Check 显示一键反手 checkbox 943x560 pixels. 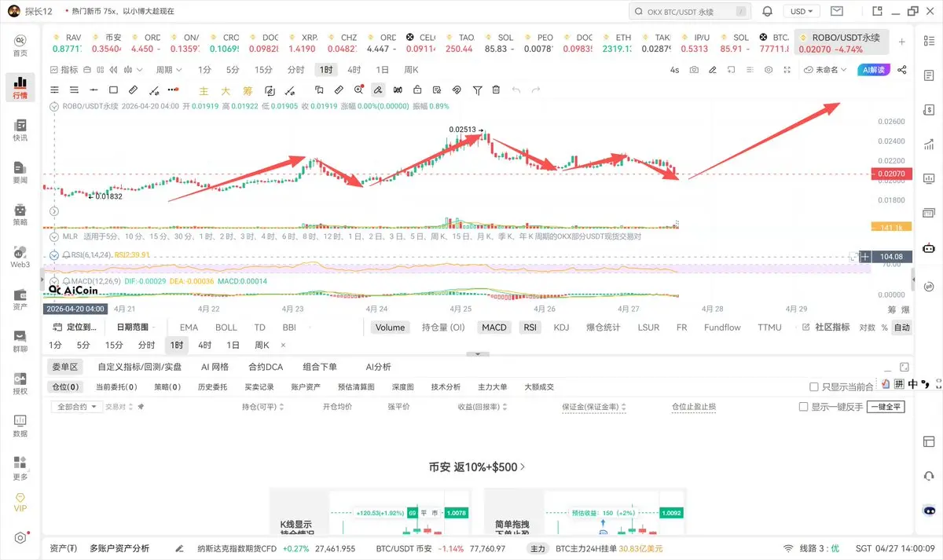(x=803, y=407)
